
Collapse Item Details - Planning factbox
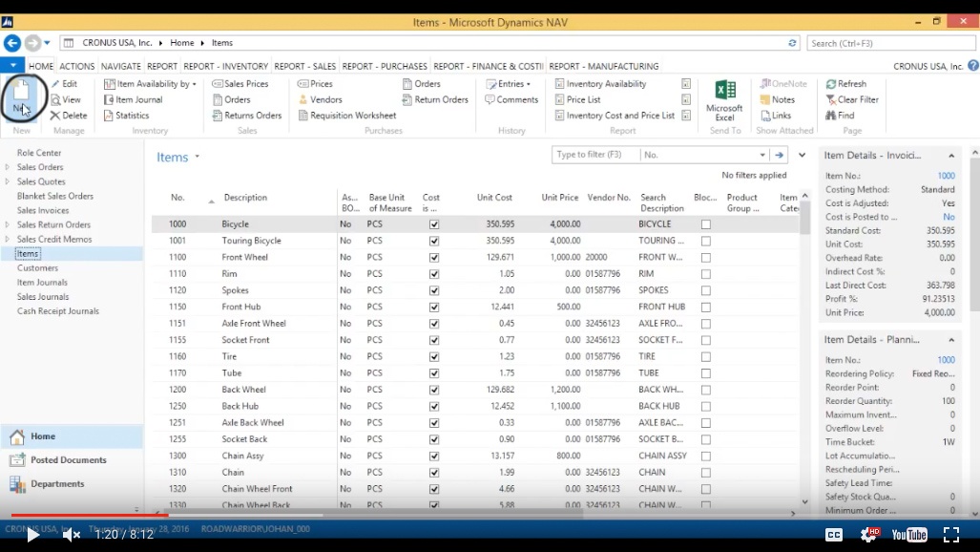click(x=951, y=340)
